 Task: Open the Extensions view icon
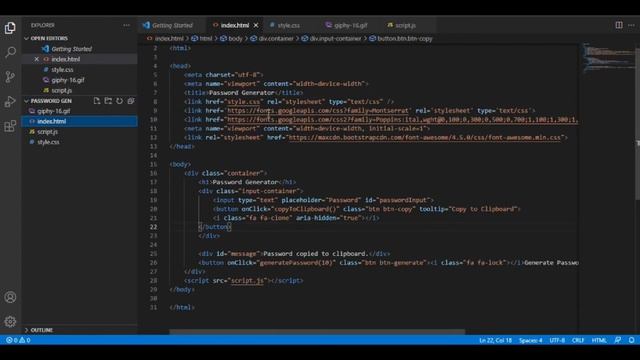click(10, 126)
